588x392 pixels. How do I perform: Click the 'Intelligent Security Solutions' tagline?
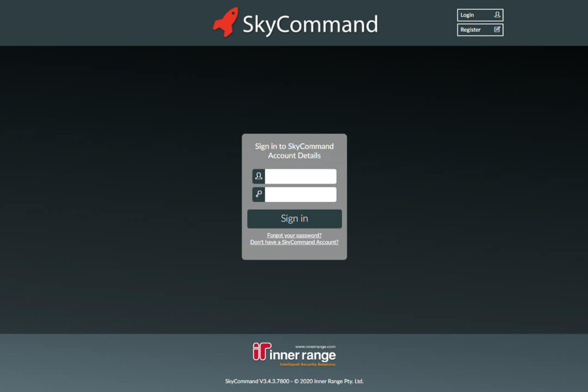click(x=308, y=364)
